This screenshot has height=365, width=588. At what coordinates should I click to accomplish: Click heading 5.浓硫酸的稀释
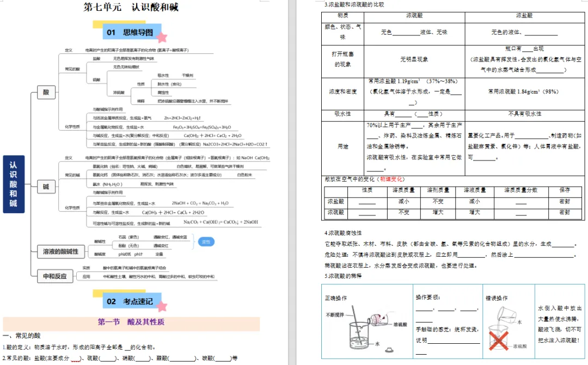[343, 276]
